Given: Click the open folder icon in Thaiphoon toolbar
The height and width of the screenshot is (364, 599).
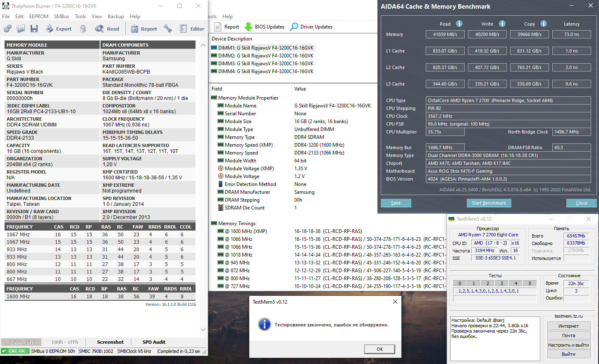Looking at the screenshot, I should tap(21, 29).
